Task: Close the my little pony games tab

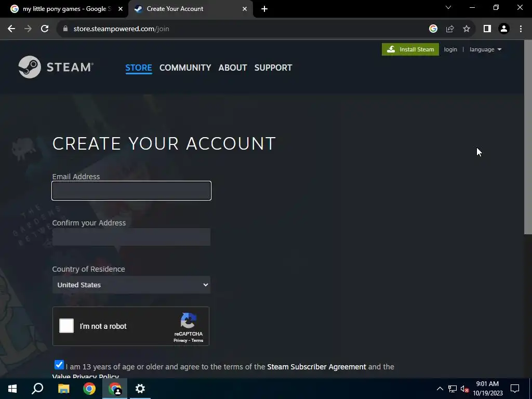Action: (121, 9)
